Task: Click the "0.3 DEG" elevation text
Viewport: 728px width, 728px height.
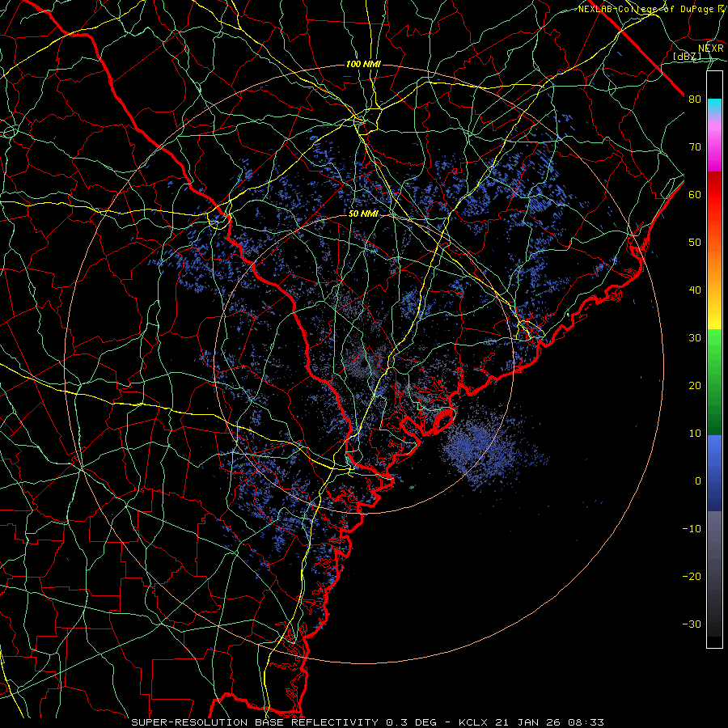Action: coord(411,722)
